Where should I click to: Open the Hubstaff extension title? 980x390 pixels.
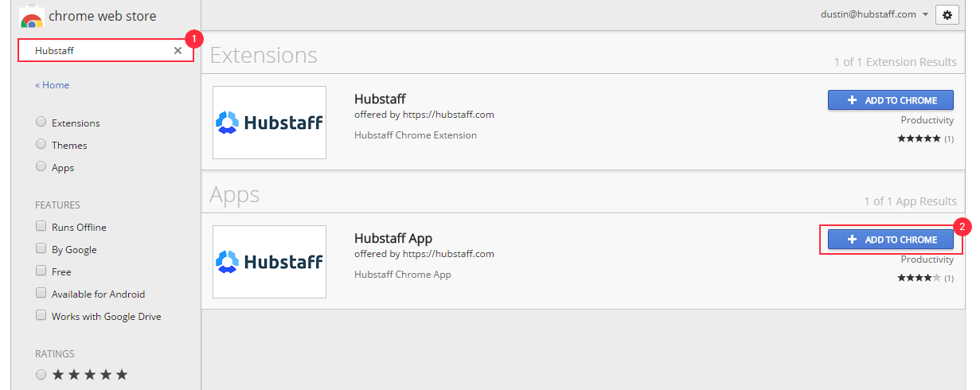(x=380, y=99)
